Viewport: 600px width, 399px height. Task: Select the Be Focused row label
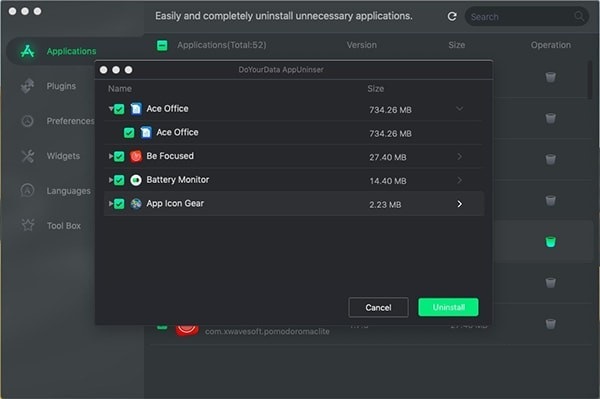(x=170, y=156)
